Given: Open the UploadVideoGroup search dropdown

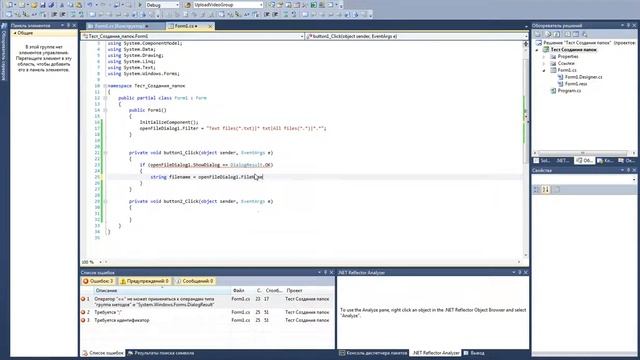Looking at the screenshot, I should pos(261,5).
